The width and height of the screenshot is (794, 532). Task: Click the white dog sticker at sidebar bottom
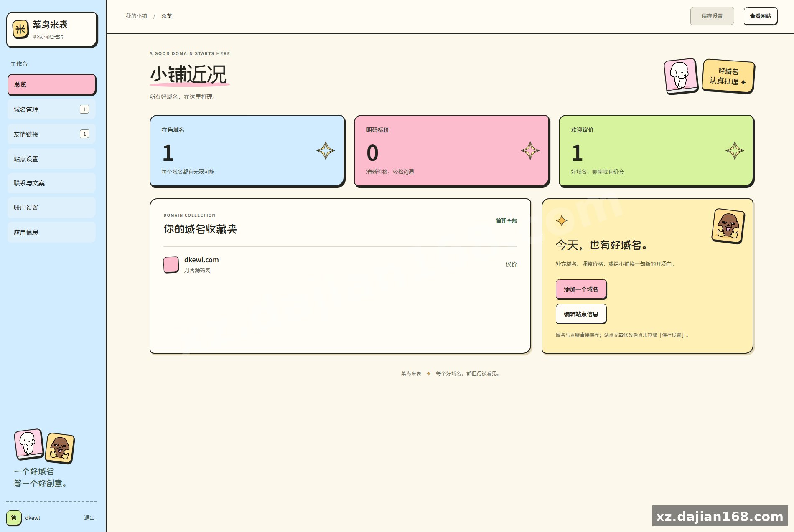pyautogui.click(x=28, y=443)
